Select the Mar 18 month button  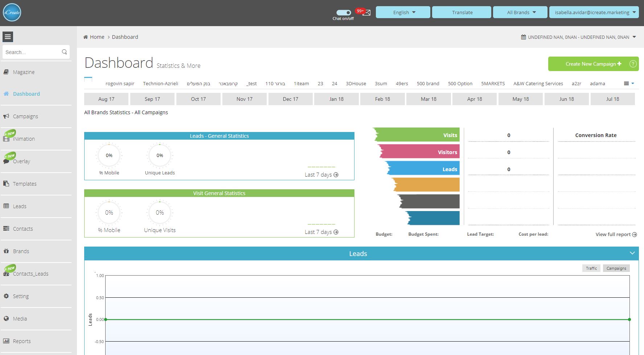(428, 99)
